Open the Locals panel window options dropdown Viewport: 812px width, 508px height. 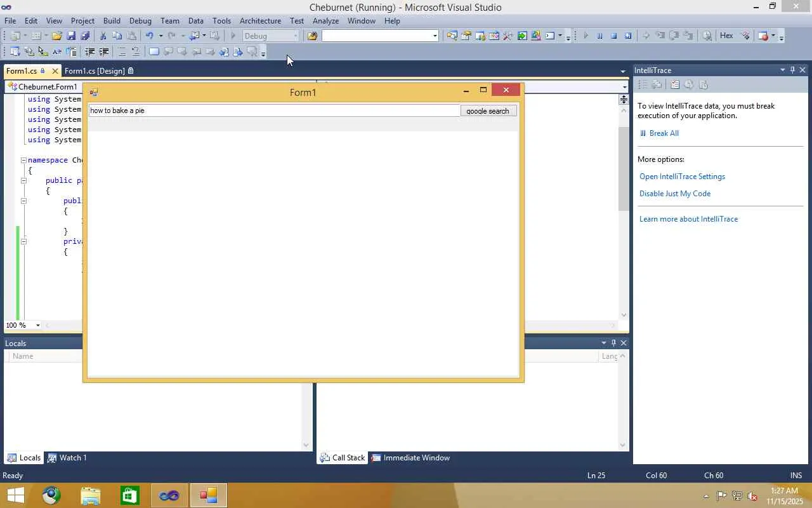click(603, 343)
